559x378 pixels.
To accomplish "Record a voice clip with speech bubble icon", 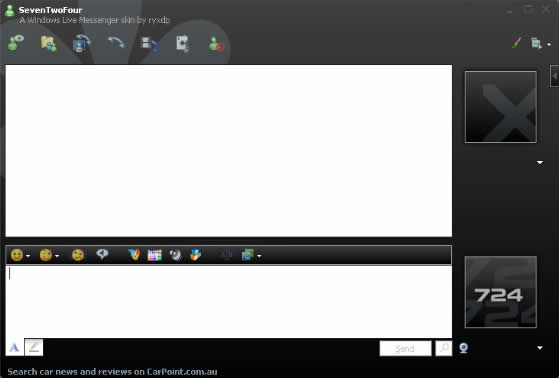I will (x=102, y=254).
